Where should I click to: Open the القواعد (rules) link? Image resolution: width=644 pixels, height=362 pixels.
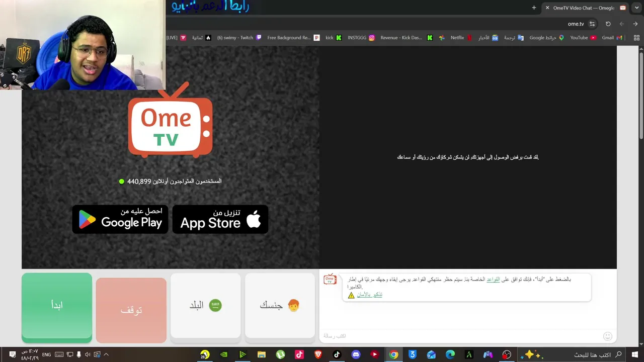493,279
